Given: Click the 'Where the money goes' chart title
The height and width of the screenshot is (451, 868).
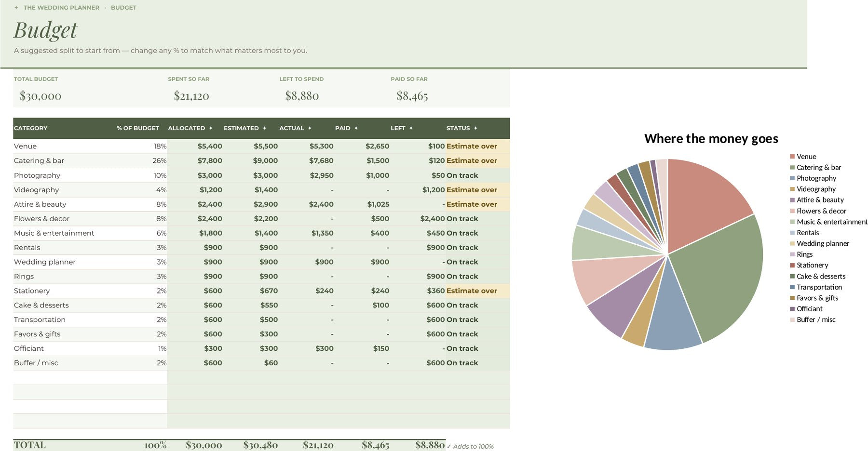Looking at the screenshot, I should click(x=711, y=139).
